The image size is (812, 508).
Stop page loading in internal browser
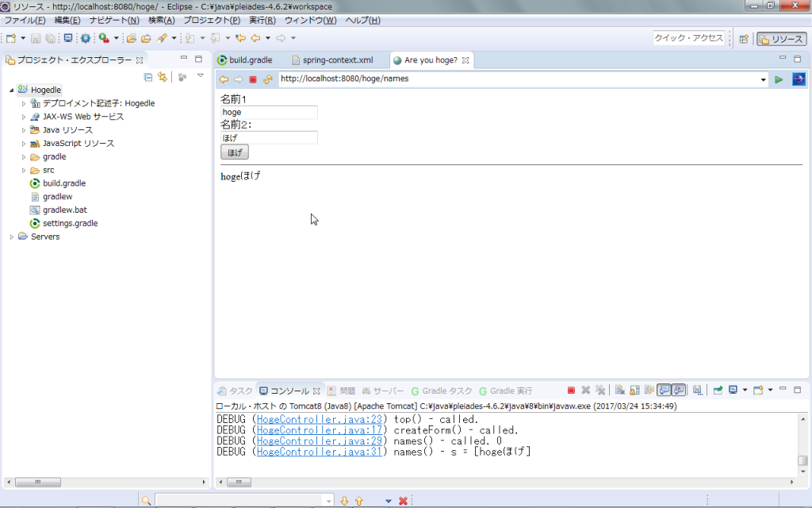(x=253, y=79)
